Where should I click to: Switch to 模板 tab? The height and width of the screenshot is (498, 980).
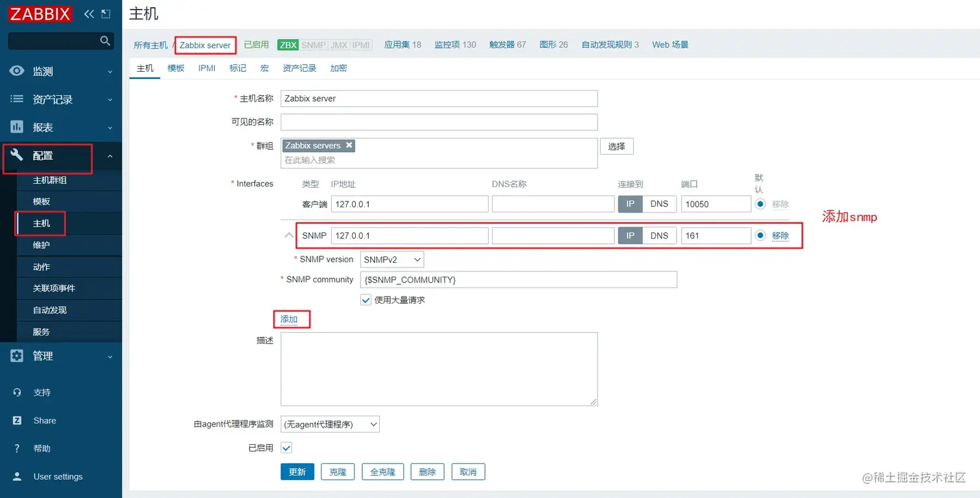[176, 68]
